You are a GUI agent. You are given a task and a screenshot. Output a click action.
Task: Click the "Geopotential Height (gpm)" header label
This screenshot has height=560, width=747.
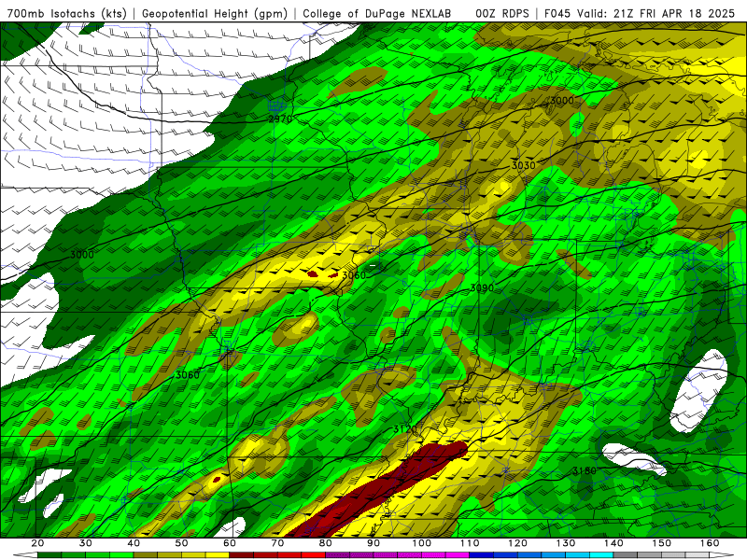(215, 13)
